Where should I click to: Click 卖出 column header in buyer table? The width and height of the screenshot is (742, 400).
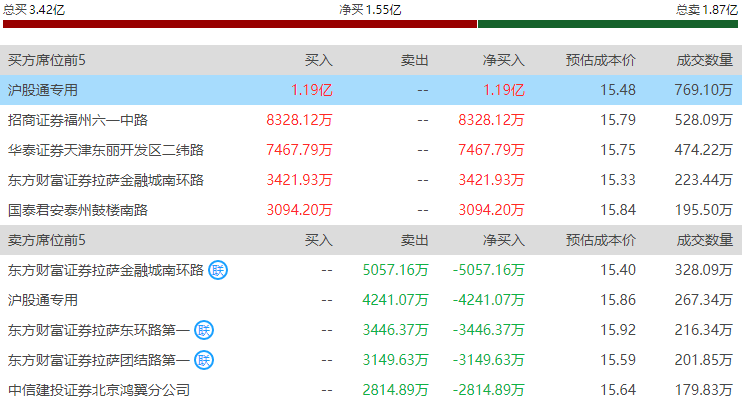415,60
